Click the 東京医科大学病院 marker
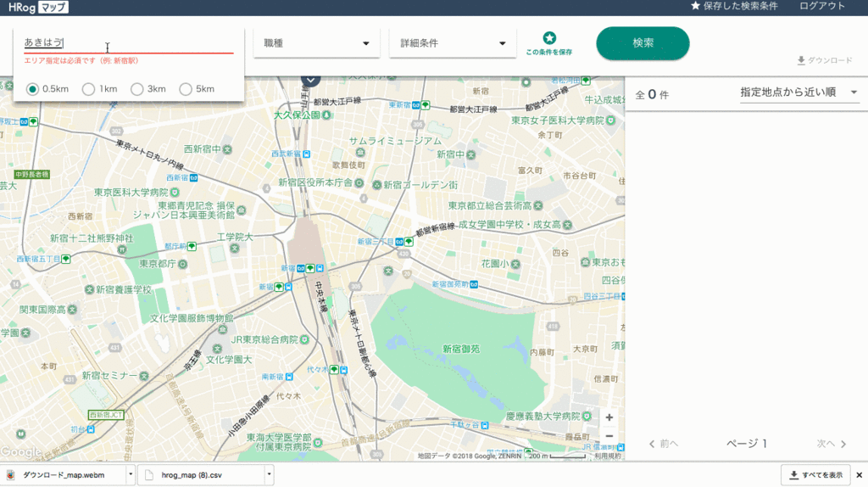 click(x=175, y=193)
